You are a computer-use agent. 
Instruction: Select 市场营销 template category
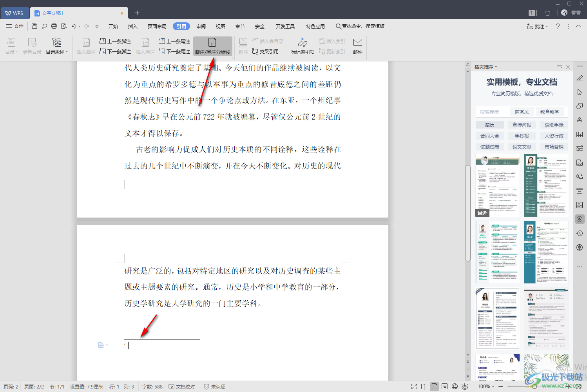coord(554,147)
